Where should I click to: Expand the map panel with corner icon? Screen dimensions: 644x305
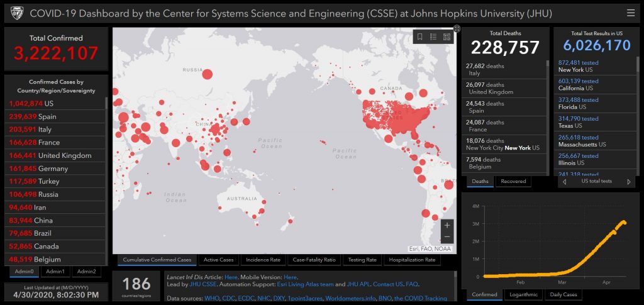(457, 28)
